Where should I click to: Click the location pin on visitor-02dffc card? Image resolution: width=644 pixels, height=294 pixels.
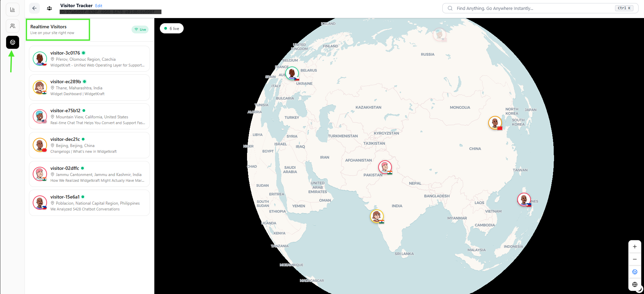pyautogui.click(x=52, y=174)
